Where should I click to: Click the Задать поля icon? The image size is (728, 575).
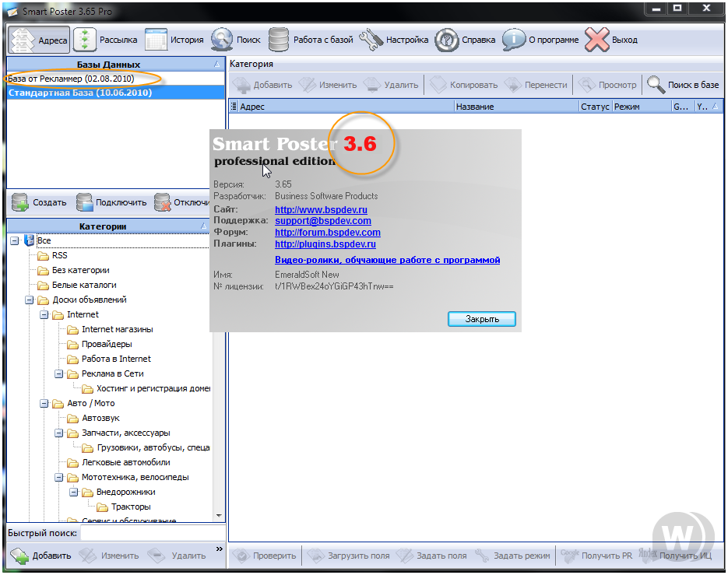404,556
